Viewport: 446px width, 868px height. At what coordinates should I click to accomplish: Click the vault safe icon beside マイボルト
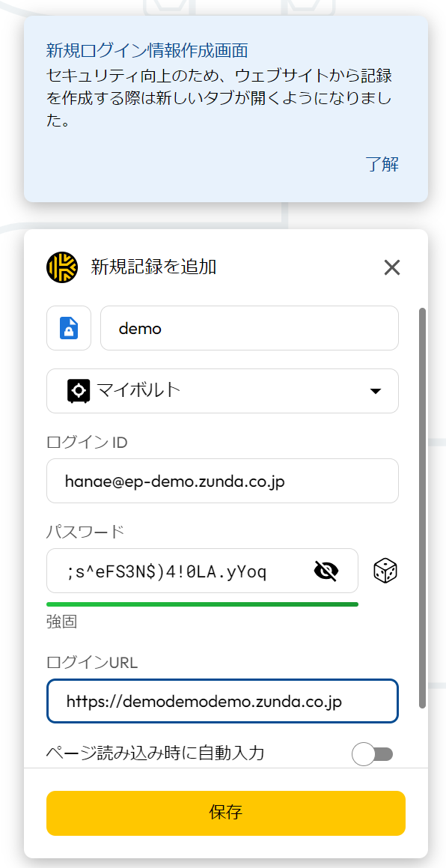pos(79,391)
